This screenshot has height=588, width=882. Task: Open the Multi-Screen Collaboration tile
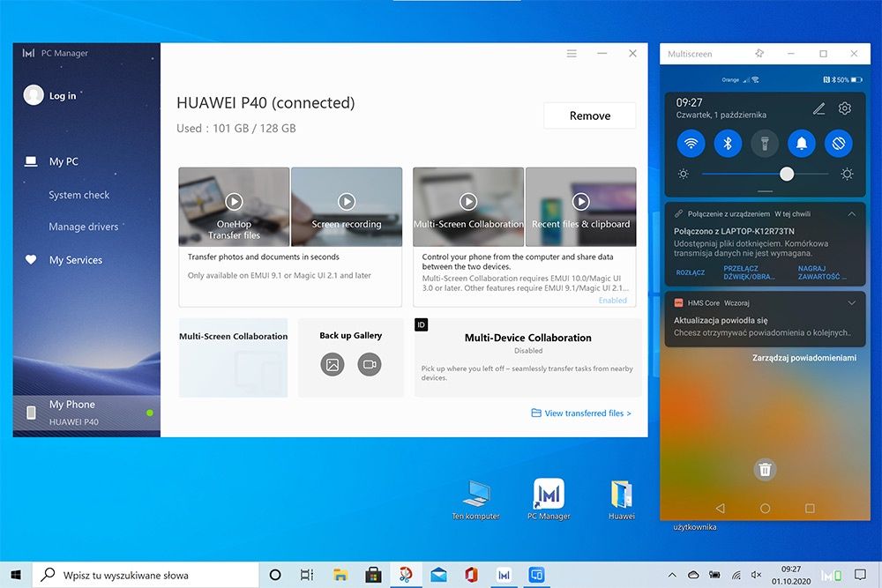[233, 358]
